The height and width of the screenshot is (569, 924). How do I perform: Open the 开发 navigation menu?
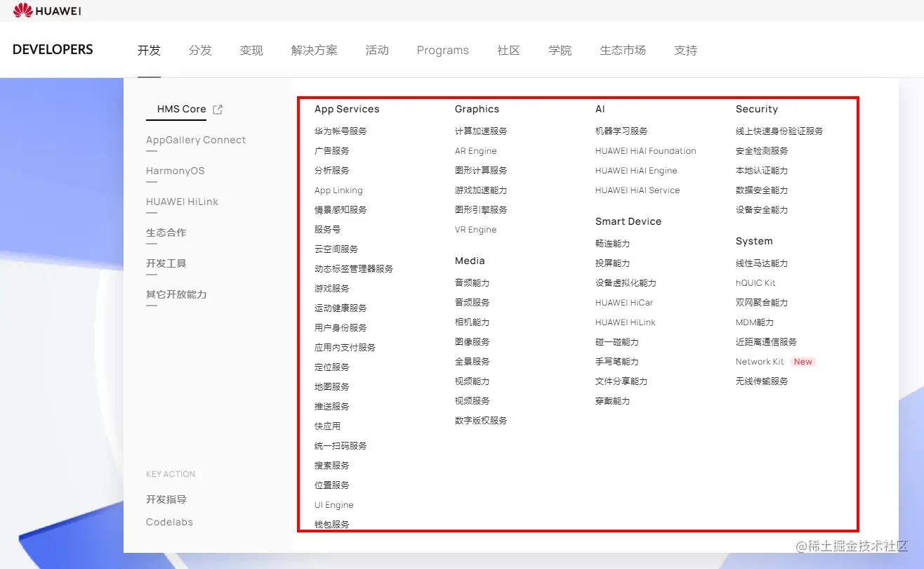click(149, 51)
